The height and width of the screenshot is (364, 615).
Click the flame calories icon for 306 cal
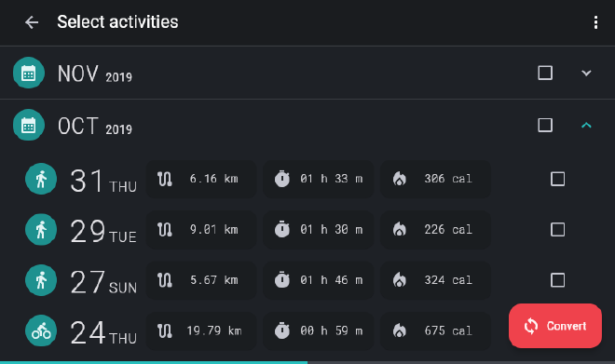pos(399,179)
